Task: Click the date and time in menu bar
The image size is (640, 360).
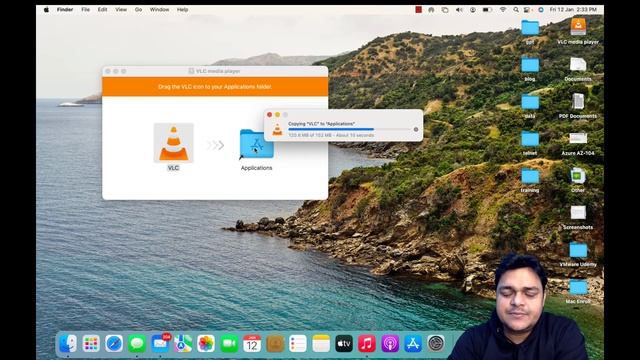Action: point(573,9)
